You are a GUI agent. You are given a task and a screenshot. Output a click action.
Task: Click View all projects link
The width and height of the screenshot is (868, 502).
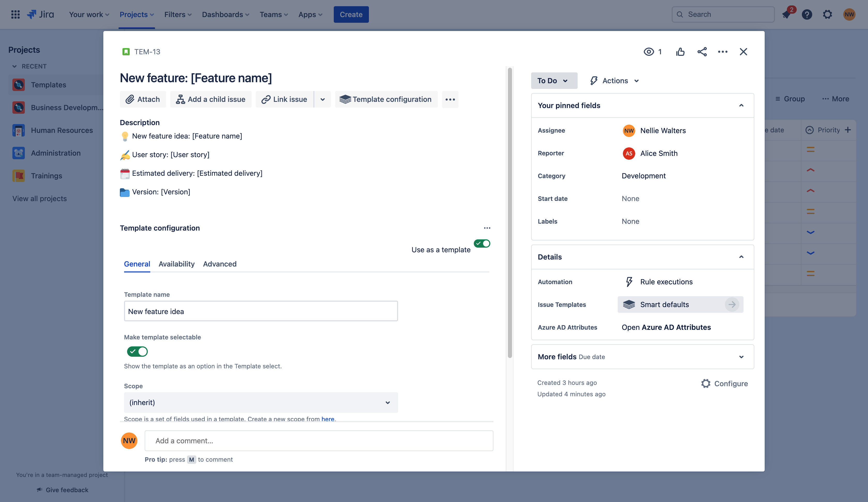click(40, 199)
